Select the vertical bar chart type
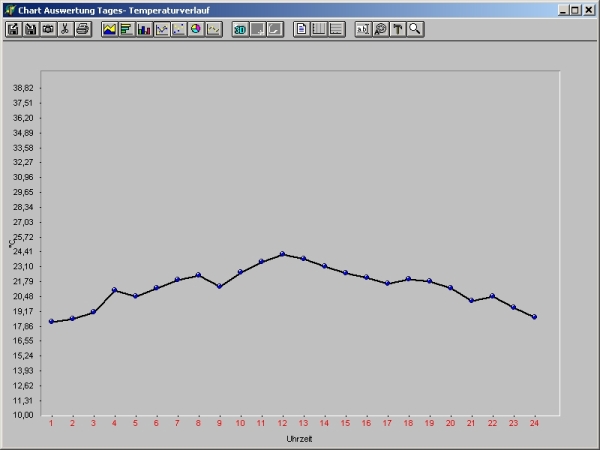 pos(144,29)
